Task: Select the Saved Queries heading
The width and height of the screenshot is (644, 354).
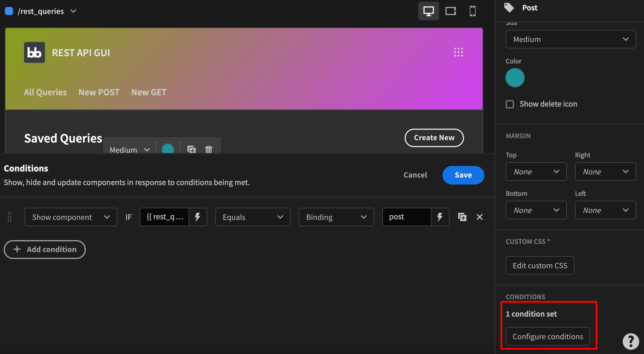Action: click(63, 138)
